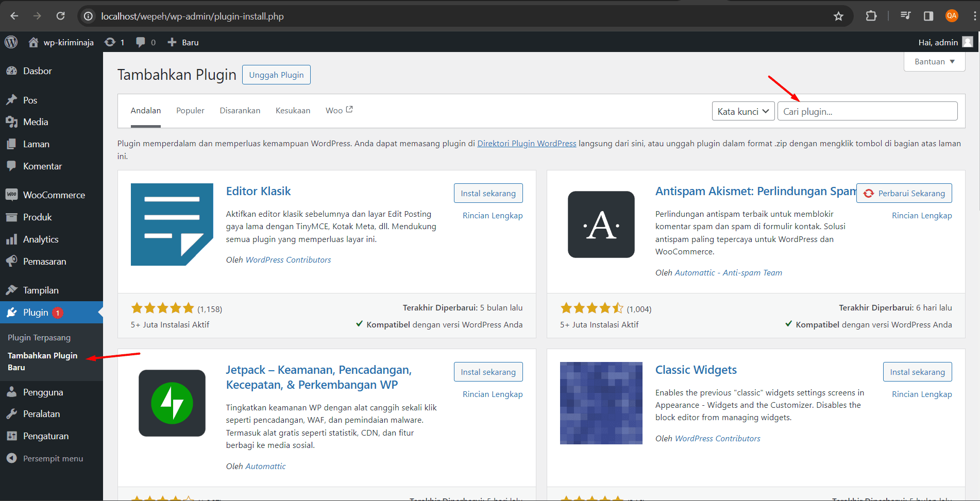The width and height of the screenshot is (980, 501).
Task: Click the WordPress logo icon
Action: (x=11, y=42)
